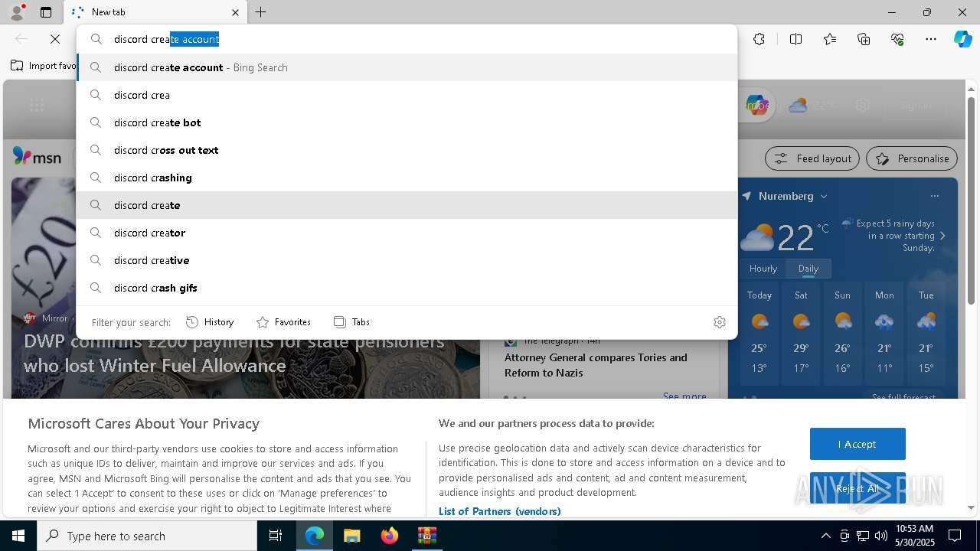The height and width of the screenshot is (551, 980).
Task: Open the network tray icon
Action: [863, 536]
